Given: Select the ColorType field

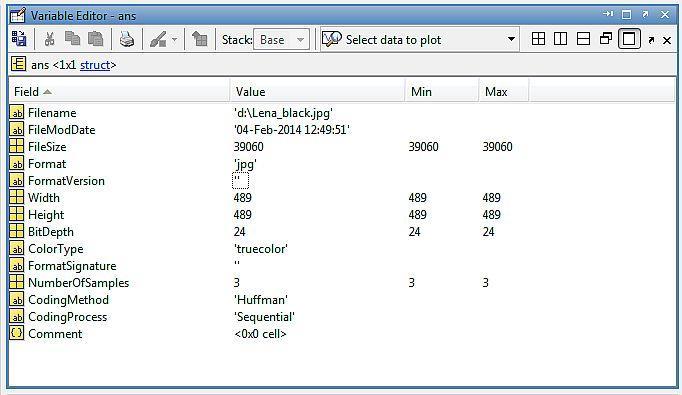Looking at the screenshot, I should click(55, 249).
